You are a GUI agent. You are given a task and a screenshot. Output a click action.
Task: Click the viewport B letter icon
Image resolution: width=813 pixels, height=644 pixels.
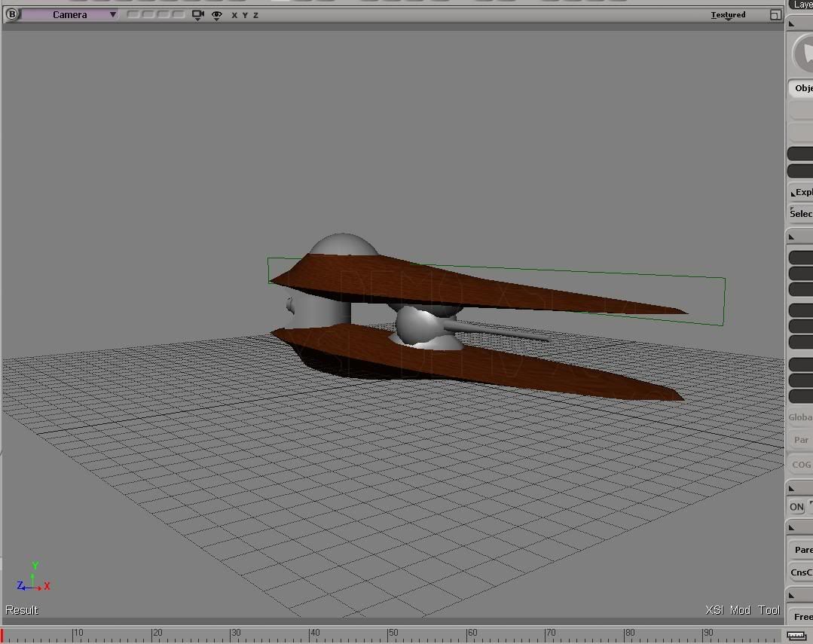pos(11,14)
